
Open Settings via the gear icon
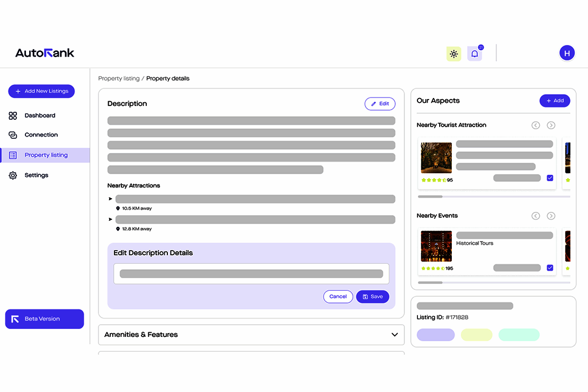tap(13, 175)
